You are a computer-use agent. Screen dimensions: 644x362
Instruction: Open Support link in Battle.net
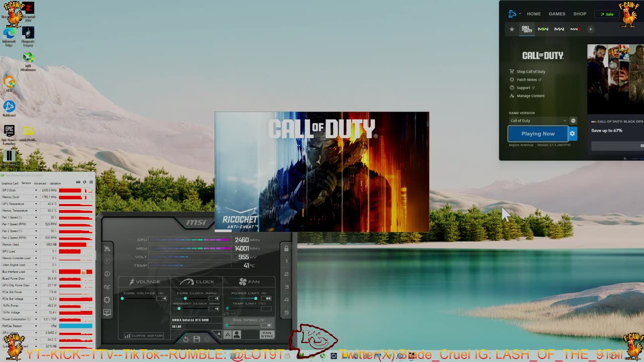point(522,87)
